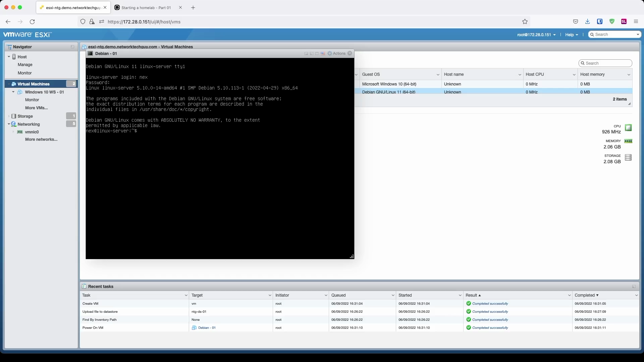Open the Task column dropdown in Recent tasks
The width and height of the screenshot is (644, 362).
[x=186, y=295]
